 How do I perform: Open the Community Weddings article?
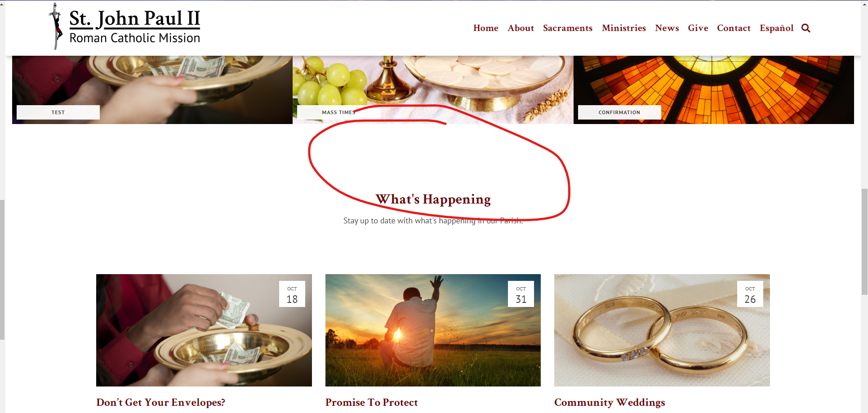point(610,402)
